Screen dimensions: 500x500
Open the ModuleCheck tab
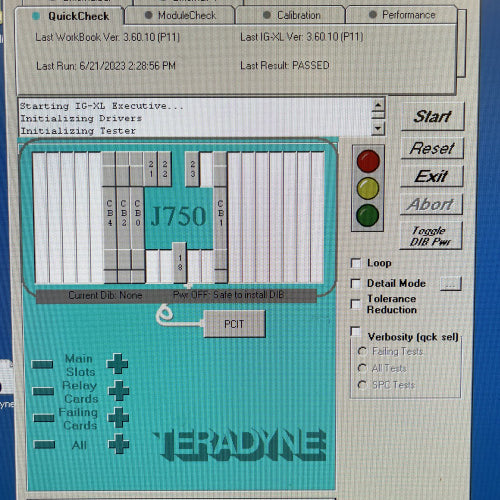click(x=180, y=15)
